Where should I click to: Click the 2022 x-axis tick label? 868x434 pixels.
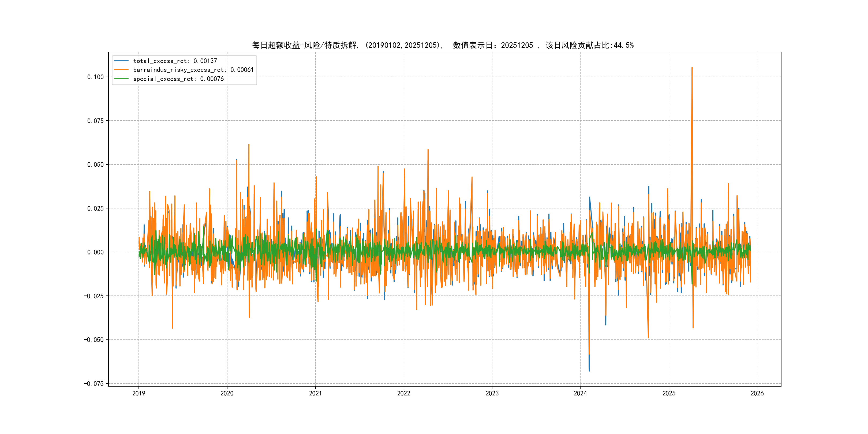404,393
